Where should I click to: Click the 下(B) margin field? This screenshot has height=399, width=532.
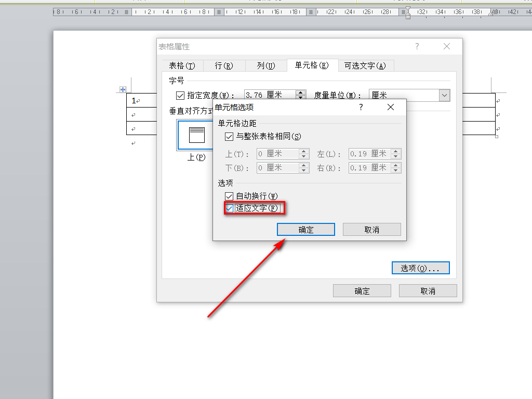pyautogui.click(x=278, y=168)
